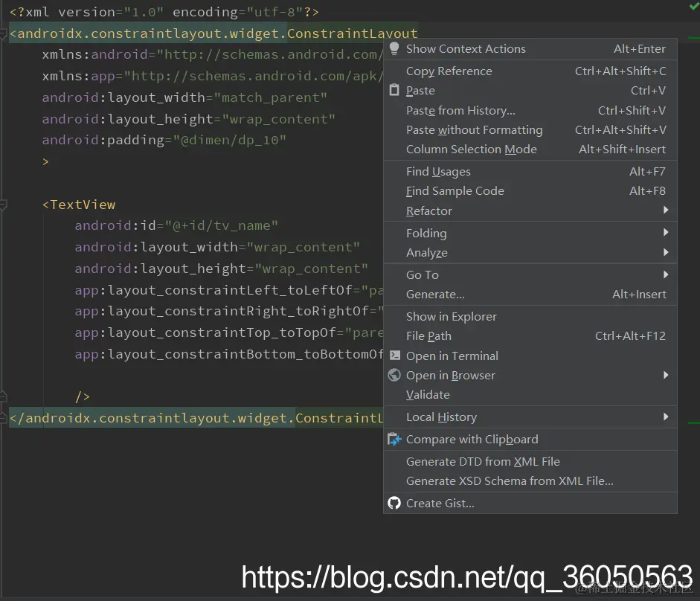Click the app:layout_constraintTop_toTopOf attribute
This screenshot has height=601, width=700.
coord(229,332)
